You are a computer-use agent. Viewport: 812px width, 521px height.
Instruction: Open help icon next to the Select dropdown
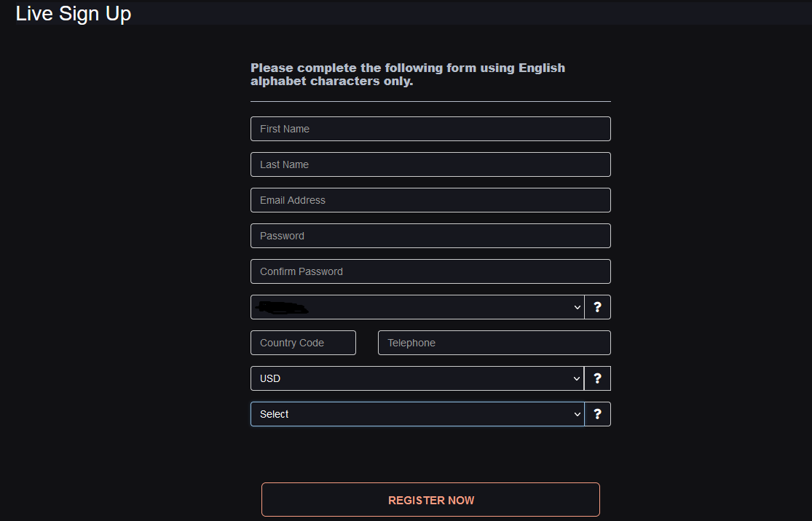[597, 414]
